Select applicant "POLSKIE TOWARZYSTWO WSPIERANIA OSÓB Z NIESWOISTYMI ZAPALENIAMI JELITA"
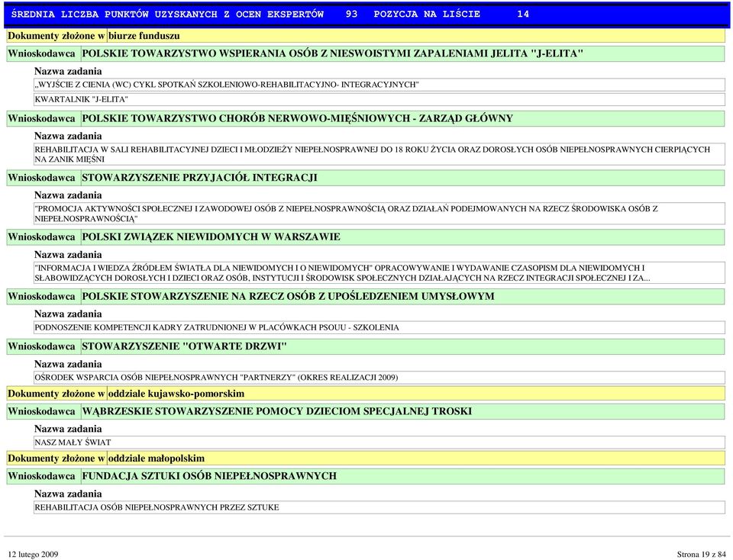This screenshot has width=733, height=560. click(x=332, y=53)
